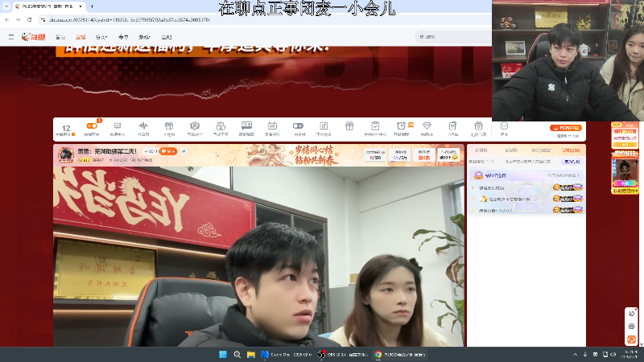The width and height of the screenshot is (644, 362).
Task: View site information icon in address bar
Action: pyautogui.click(x=43, y=19)
